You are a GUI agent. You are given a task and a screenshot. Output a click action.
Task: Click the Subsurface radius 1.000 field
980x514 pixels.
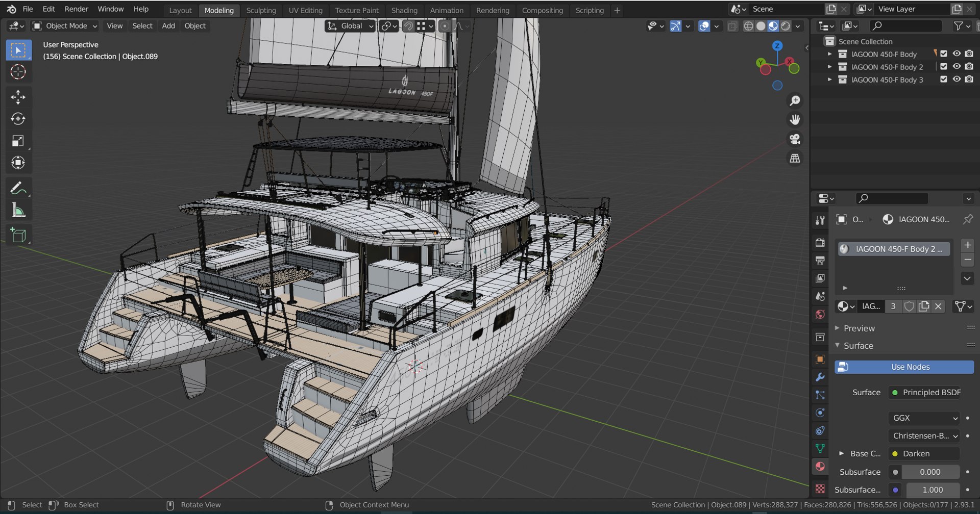click(x=933, y=490)
